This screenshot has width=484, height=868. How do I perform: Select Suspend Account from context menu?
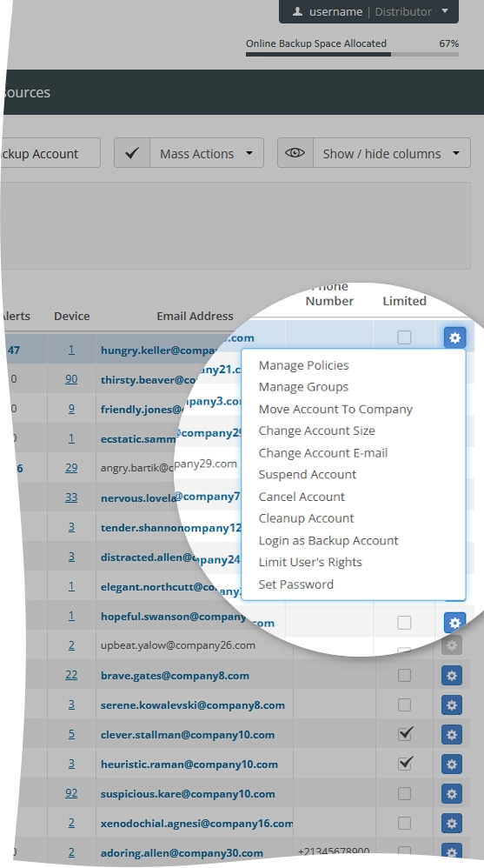(308, 474)
